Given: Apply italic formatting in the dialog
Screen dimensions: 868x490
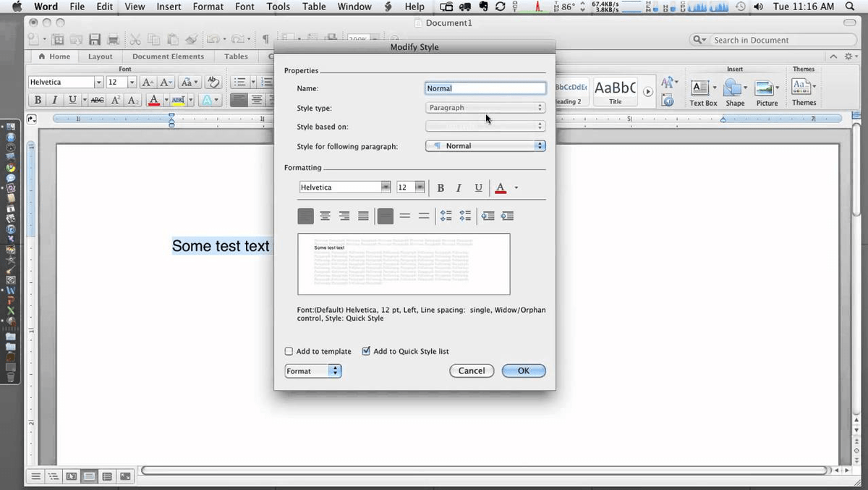Looking at the screenshot, I should pos(459,187).
